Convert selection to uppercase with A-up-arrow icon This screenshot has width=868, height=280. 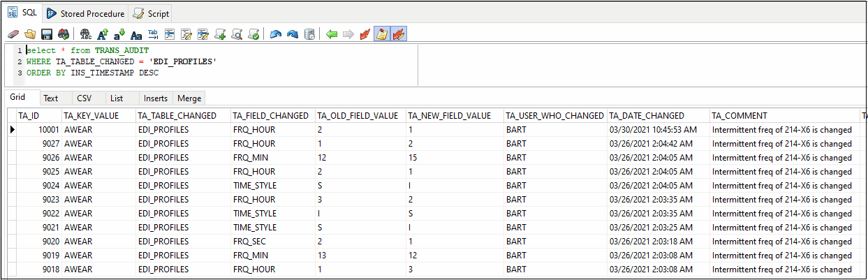103,34
